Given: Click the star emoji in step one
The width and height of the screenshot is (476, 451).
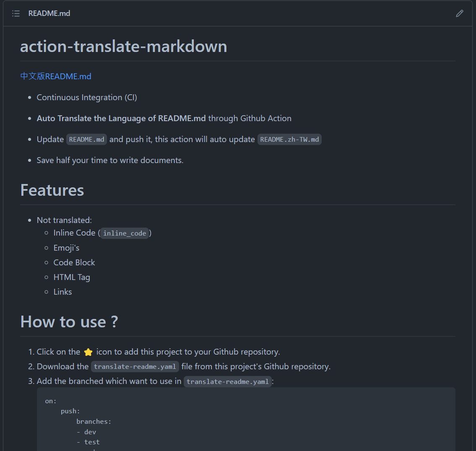Looking at the screenshot, I should (88, 352).
